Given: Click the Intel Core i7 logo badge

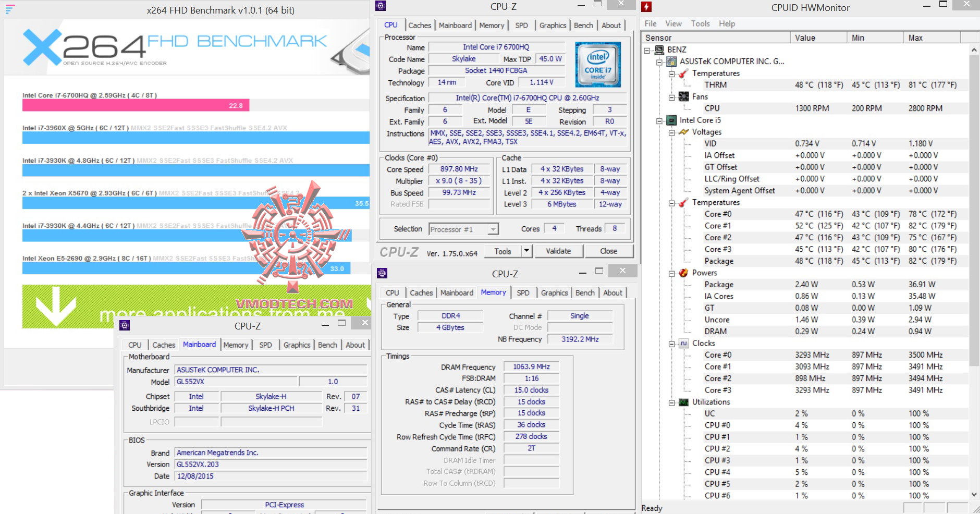Looking at the screenshot, I should point(598,65).
